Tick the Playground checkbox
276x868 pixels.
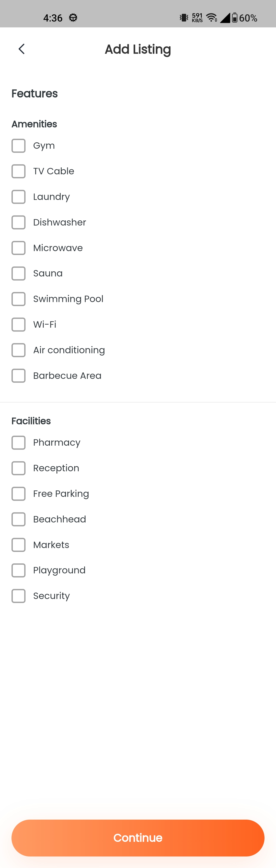point(18,571)
